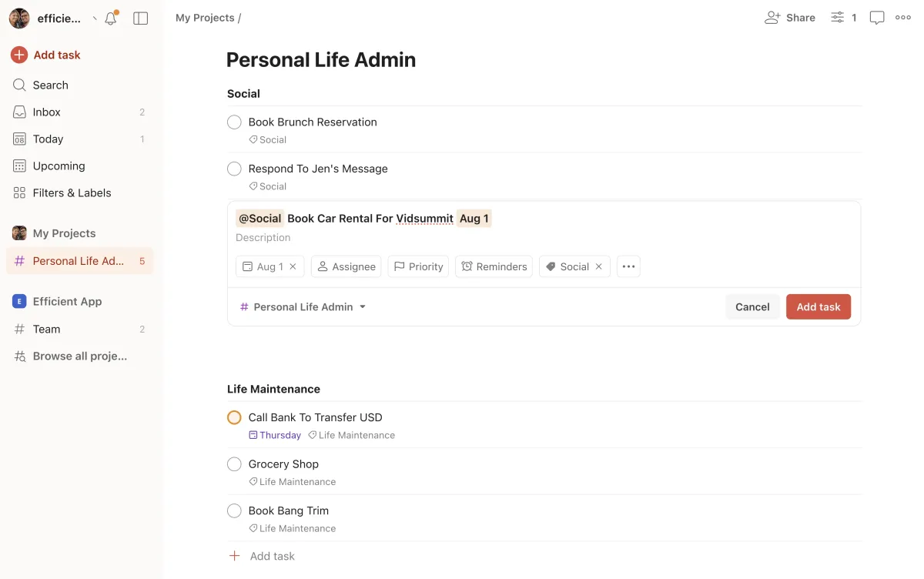
Task: Remove the Social label chip
Action: pos(598,266)
